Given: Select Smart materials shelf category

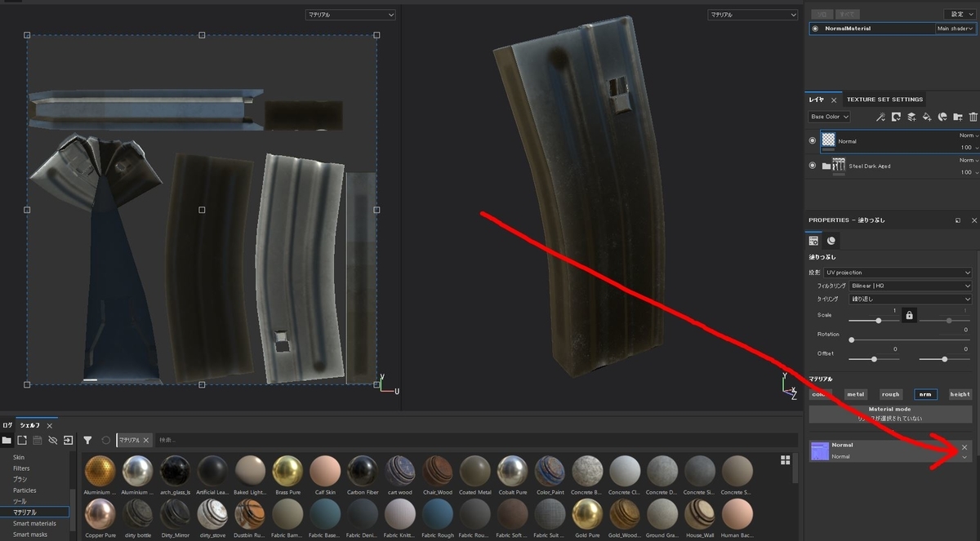Looking at the screenshot, I should (36, 523).
